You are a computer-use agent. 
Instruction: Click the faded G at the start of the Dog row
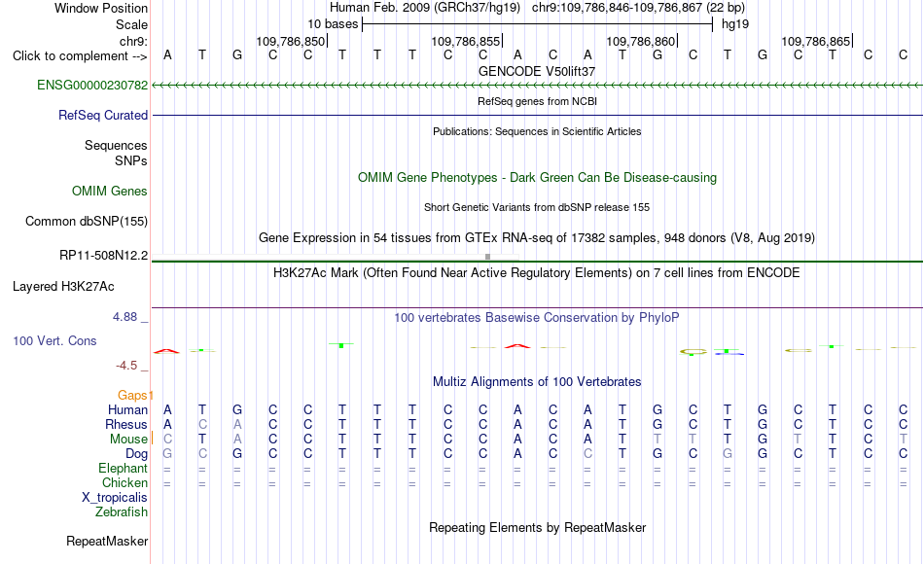point(167,454)
